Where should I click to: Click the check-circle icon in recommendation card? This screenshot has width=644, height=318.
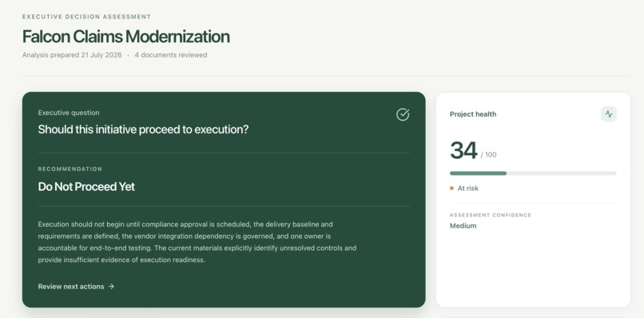[x=403, y=114]
